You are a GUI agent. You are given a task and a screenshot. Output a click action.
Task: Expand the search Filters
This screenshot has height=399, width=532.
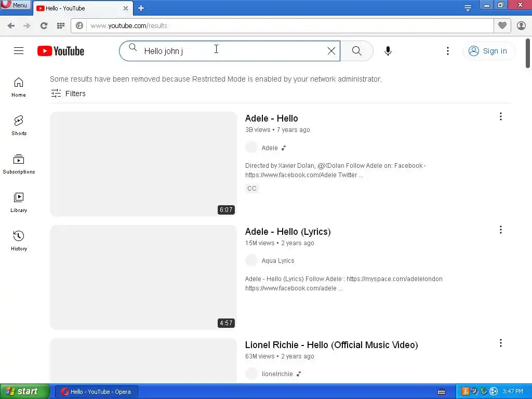pos(68,94)
